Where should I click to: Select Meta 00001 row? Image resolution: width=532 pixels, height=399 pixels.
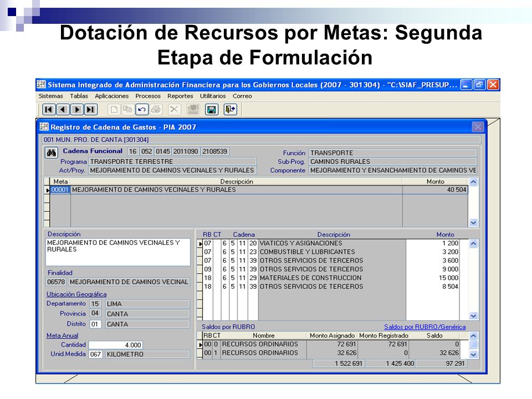click(256, 190)
